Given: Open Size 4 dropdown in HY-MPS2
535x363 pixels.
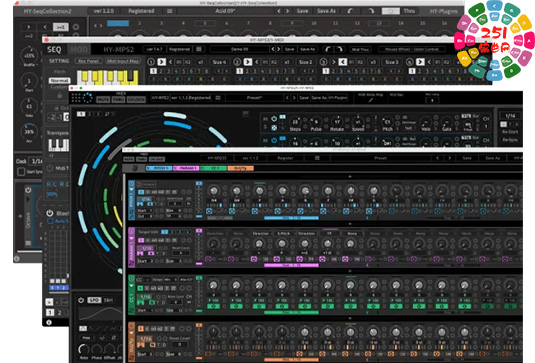Looking at the screenshot, I should click(219, 62).
